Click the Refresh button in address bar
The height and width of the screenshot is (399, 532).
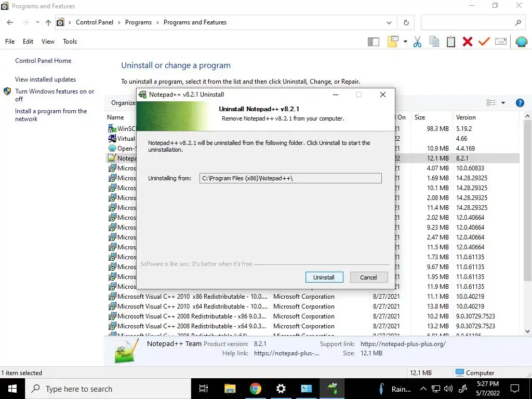coord(406,23)
